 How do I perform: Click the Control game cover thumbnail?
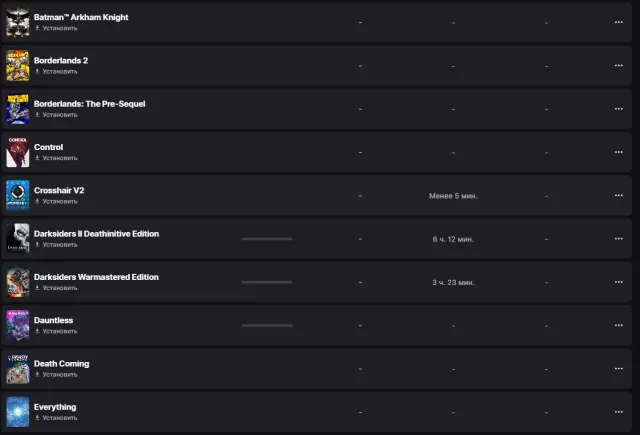pos(18,152)
